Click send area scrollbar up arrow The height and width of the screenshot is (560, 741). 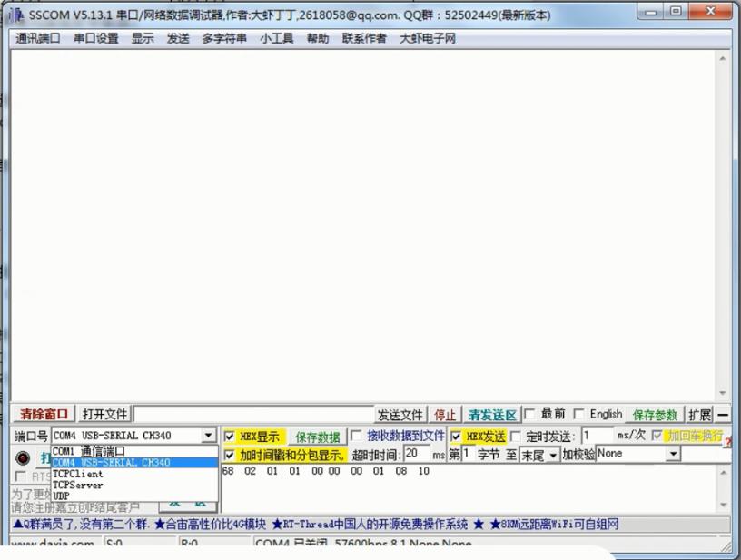click(x=723, y=472)
